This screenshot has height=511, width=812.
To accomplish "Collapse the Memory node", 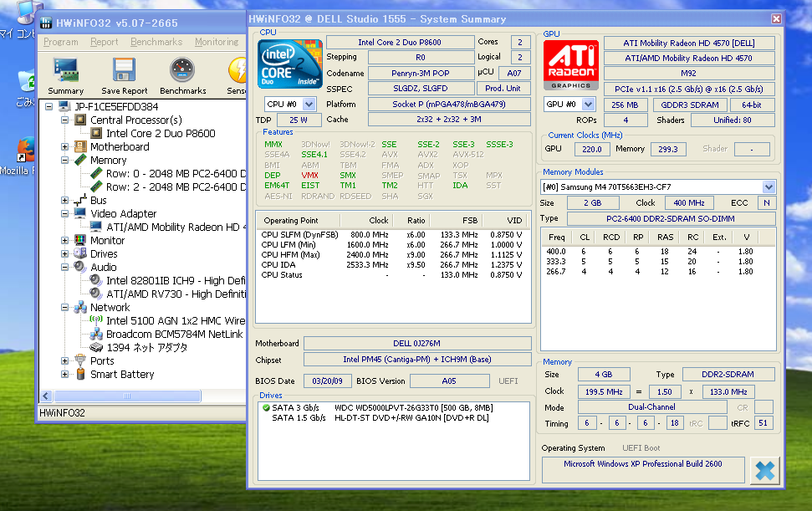I will [64, 160].
